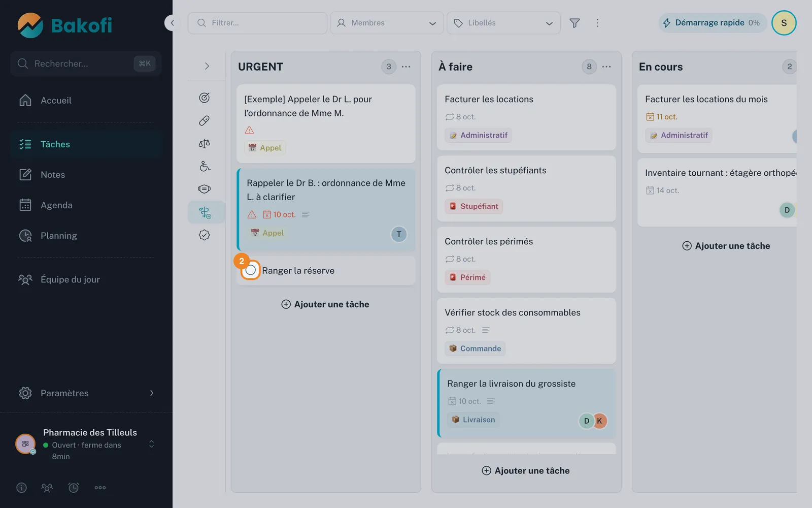Click the S user avatar
812x508 pixels.
tap(784, 23)
